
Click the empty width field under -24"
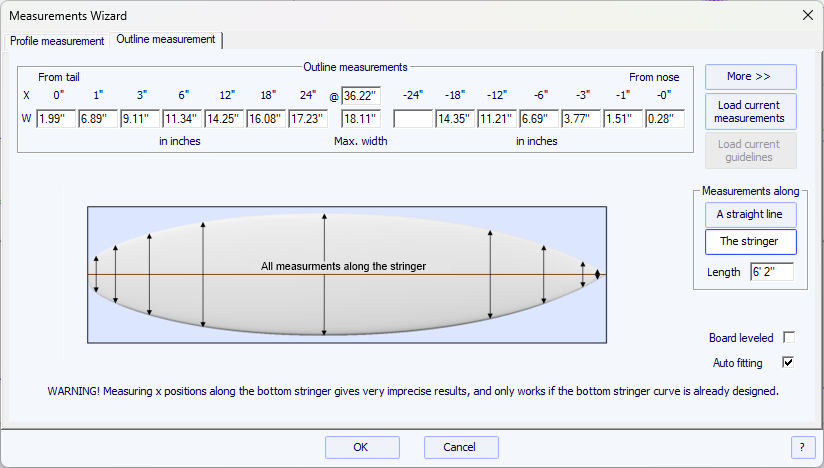coord(412,119)
